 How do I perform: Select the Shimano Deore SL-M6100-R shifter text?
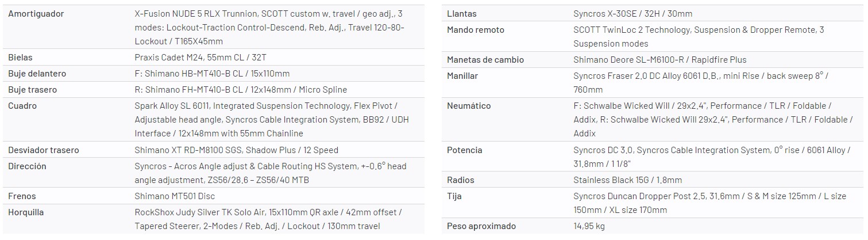pyautogui.click(x=660, y=60)
